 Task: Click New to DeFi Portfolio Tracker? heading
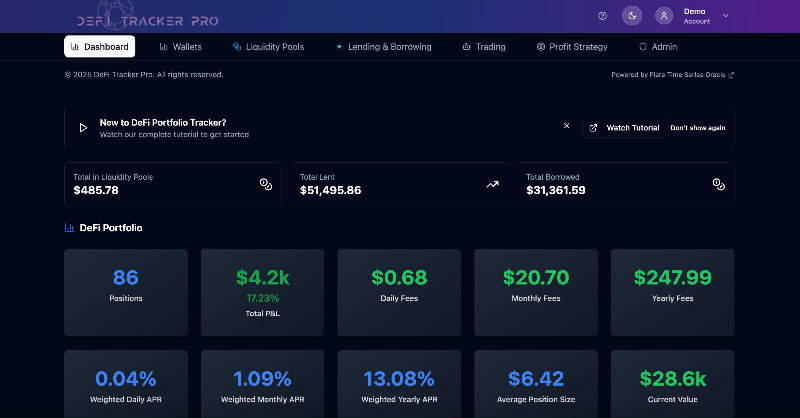(x=163, y=122)
